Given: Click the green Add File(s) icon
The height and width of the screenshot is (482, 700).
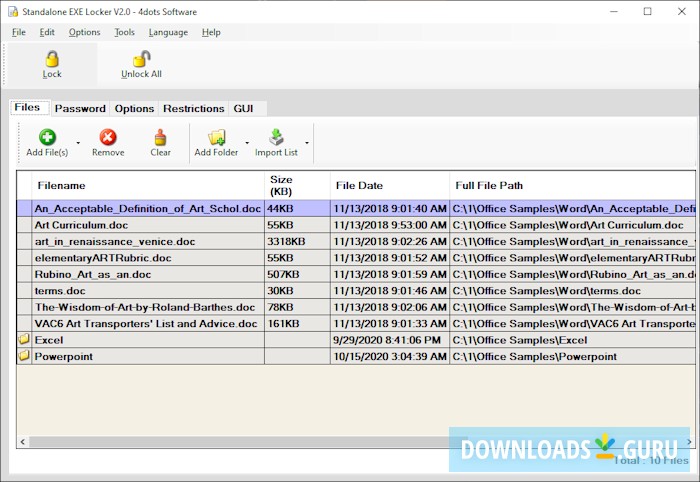Looking at the screenshot, I should pos(47,137).
